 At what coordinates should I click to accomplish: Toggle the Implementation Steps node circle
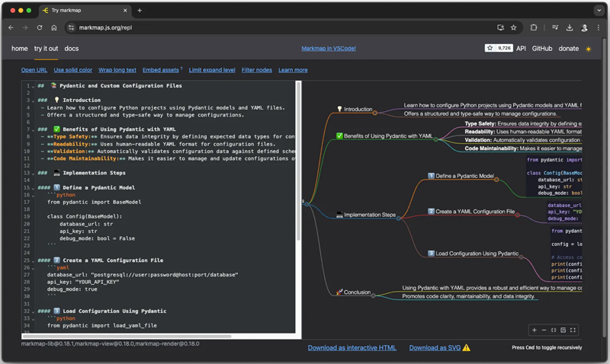pyautogui.click(x=399, y=219)
